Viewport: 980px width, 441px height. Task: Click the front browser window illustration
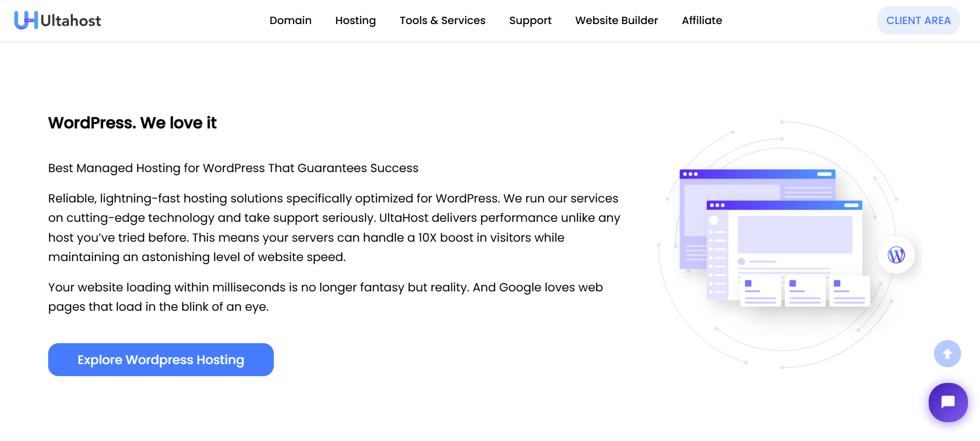tap(784, 250)
